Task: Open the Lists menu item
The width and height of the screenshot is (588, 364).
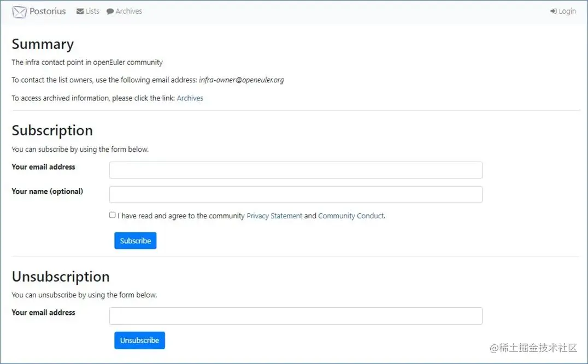Action: tap(88, 11)
